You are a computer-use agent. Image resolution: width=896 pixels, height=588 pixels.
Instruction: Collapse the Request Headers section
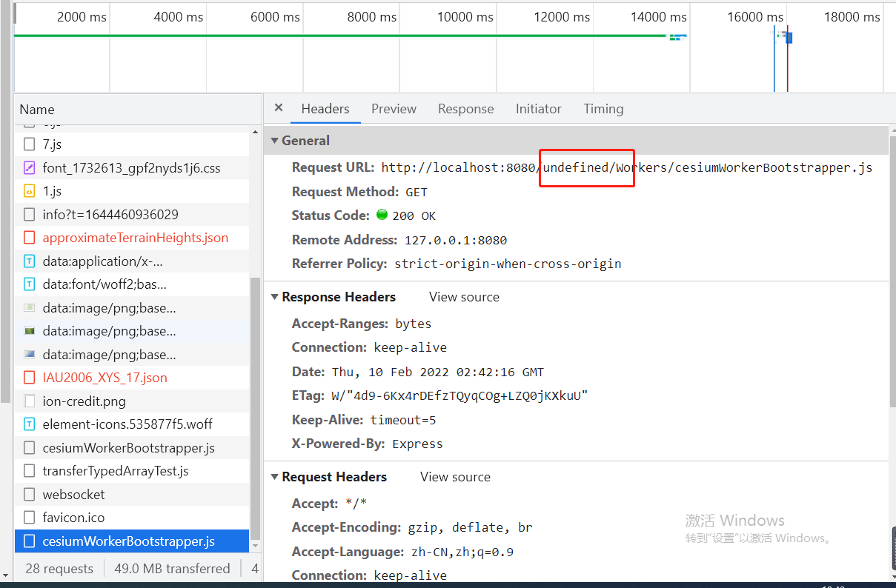pyautogui.click(x=275, y=476)
